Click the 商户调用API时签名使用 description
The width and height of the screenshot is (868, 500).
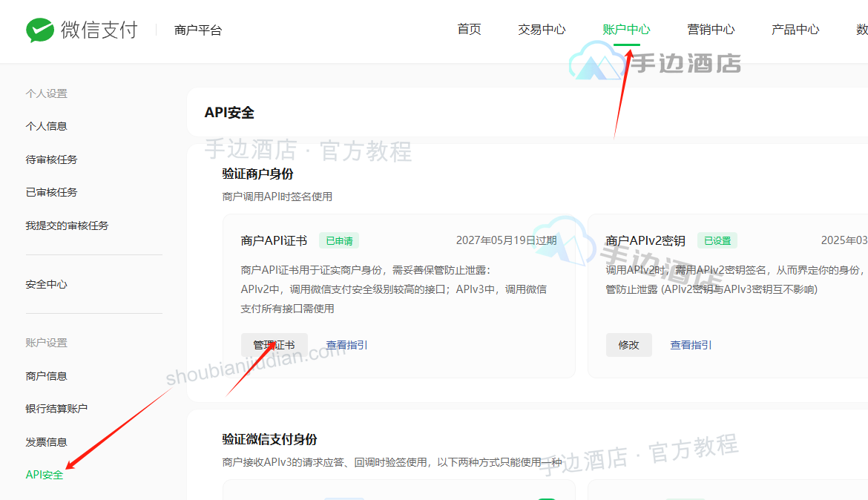pyautogui.click(x=277, y=197)
